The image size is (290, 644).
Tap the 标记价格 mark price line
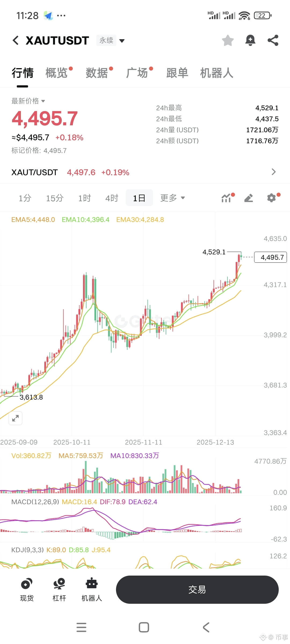(39, 150)
